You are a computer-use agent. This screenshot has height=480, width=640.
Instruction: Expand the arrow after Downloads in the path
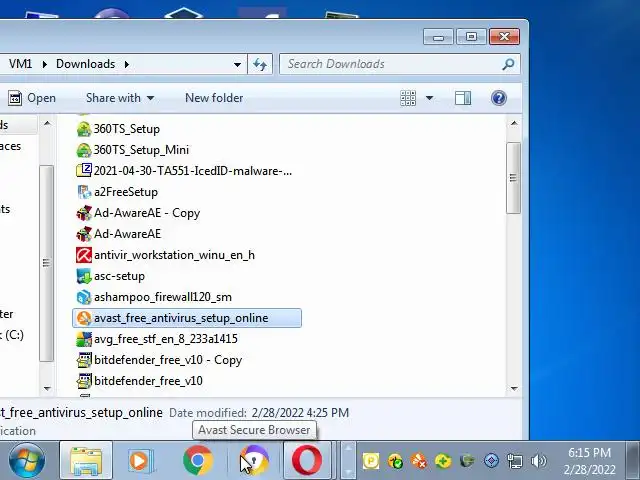127,64
